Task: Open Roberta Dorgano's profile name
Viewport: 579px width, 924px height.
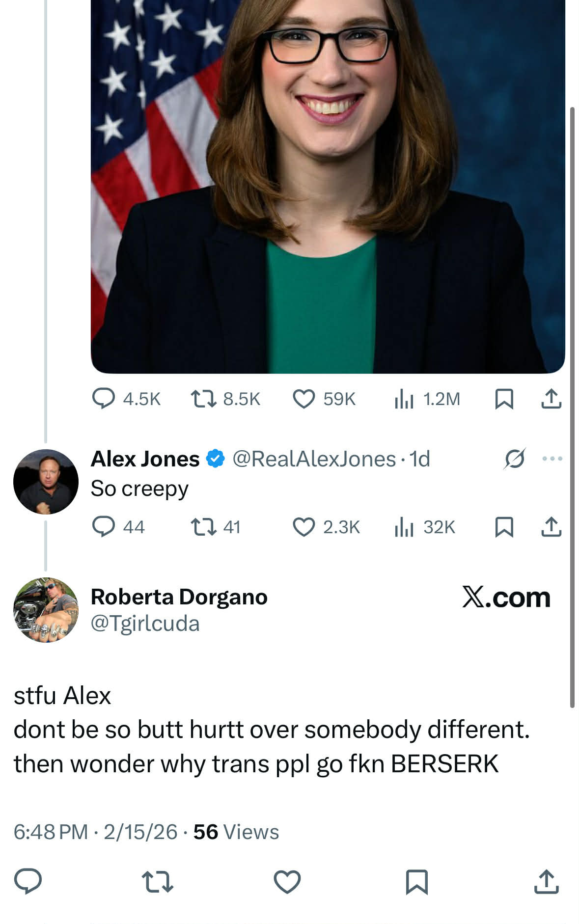Action: point(179,597)
